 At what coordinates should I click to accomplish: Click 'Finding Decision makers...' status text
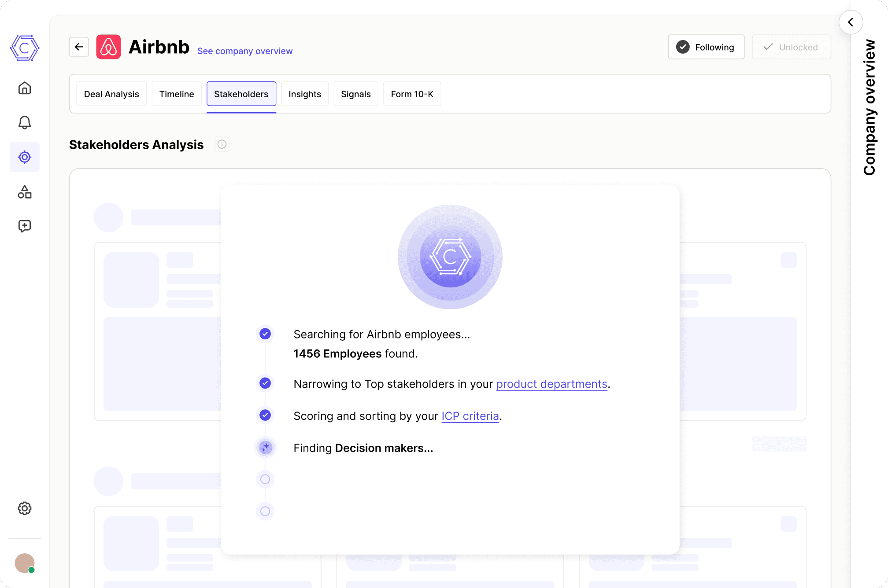363,448
